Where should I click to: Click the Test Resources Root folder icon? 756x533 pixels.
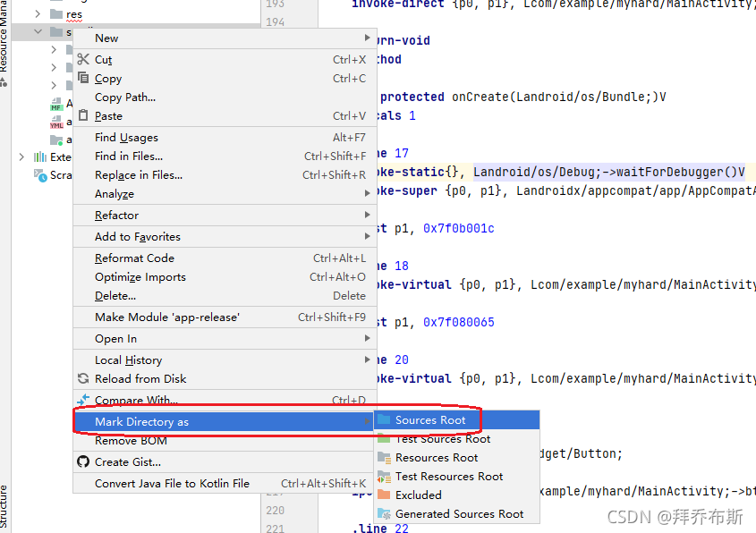[384, 477]
